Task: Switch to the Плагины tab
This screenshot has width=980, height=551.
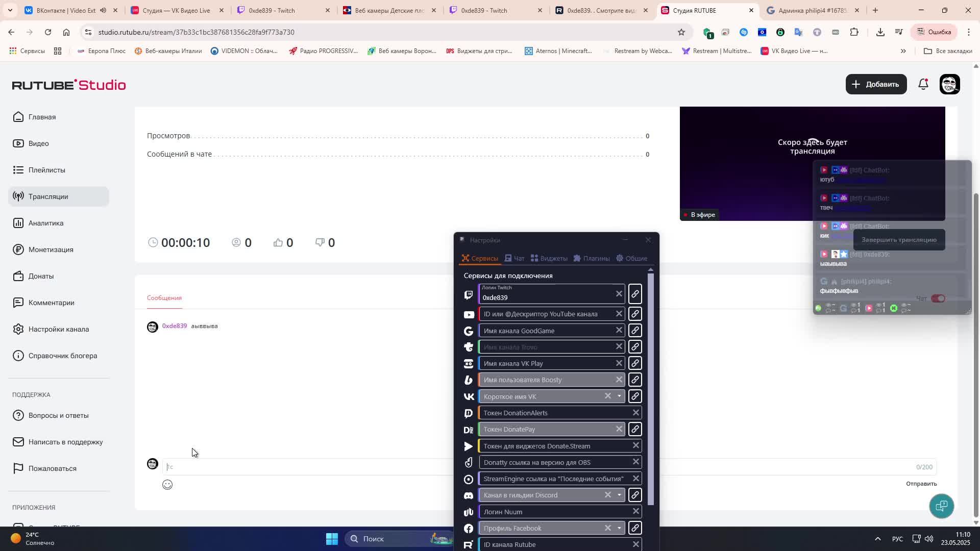Action: point(592,258)
